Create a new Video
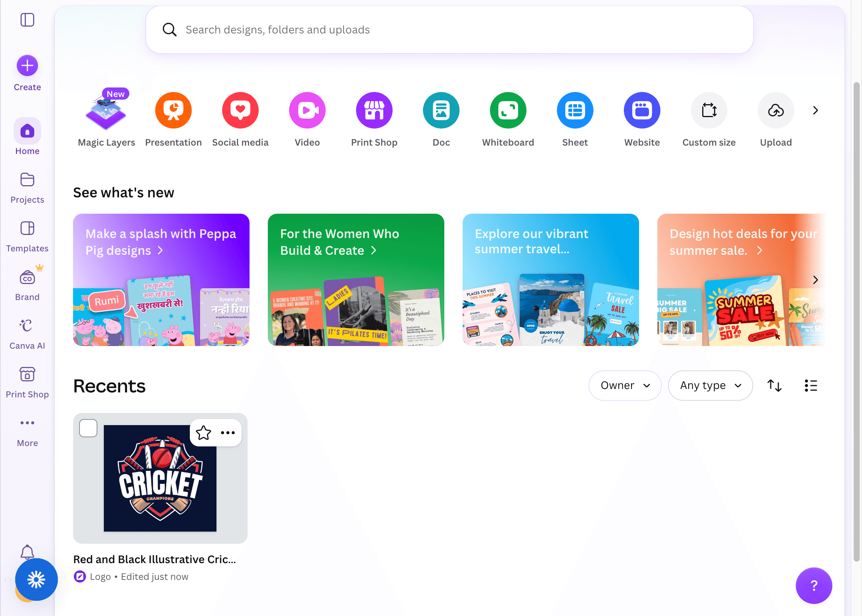The width and height of the screenshot is (862, 616). [307, 119]
